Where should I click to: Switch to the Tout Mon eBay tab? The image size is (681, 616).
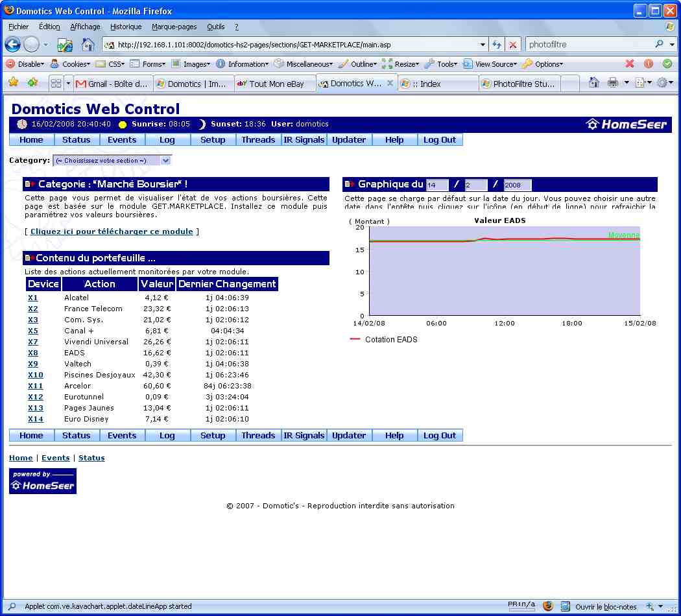pyautogui.click(x=274, y=84)
